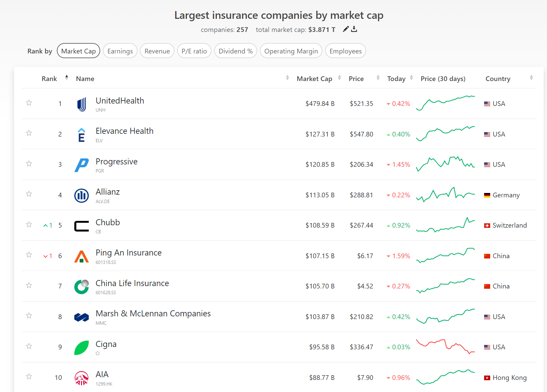Screen dimensions: 547x392
Task: Add Chubb to favorites via star
Action: coord(29,224)
